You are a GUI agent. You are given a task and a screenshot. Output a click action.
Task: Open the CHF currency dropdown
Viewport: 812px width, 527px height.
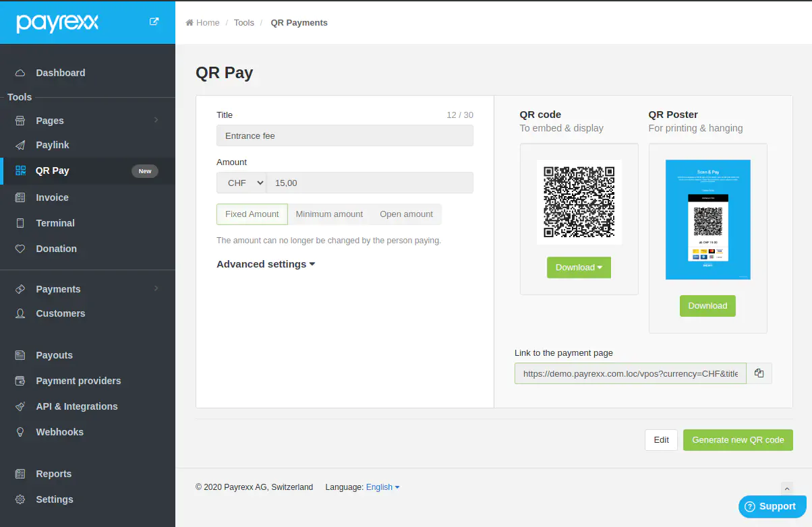click(241, 183)
